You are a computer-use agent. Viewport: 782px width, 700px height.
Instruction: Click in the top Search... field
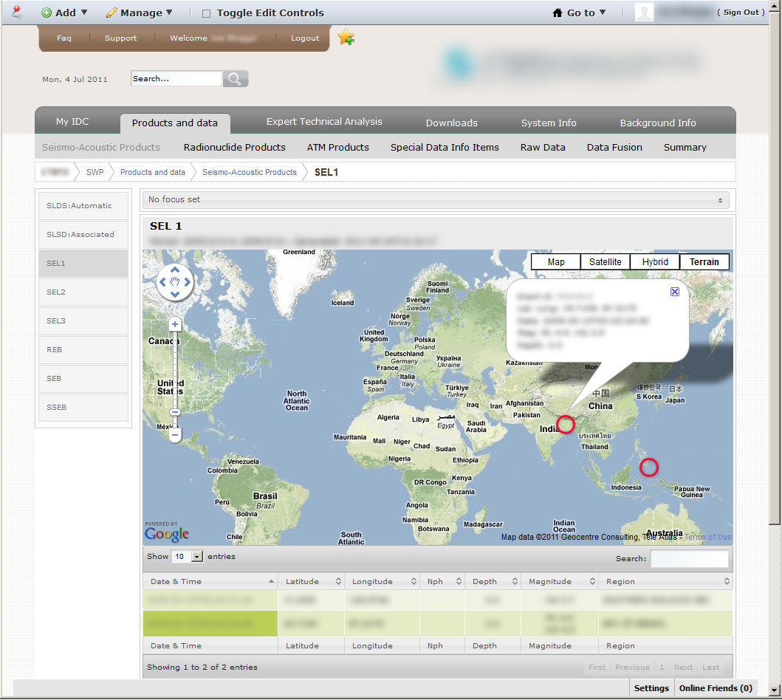coord(176,79)
